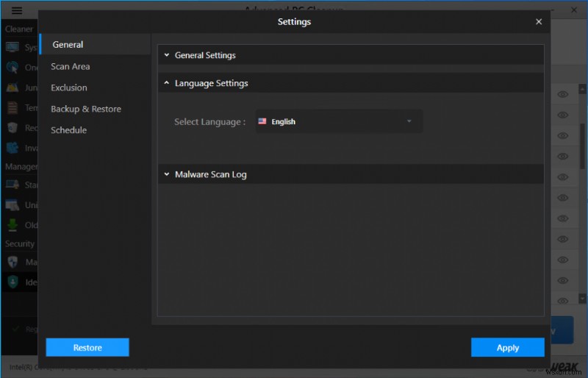Image resolution: width=588 pixels, height=378 pixels.
Task: Close the Settings dialog
Action: [539, 22]
